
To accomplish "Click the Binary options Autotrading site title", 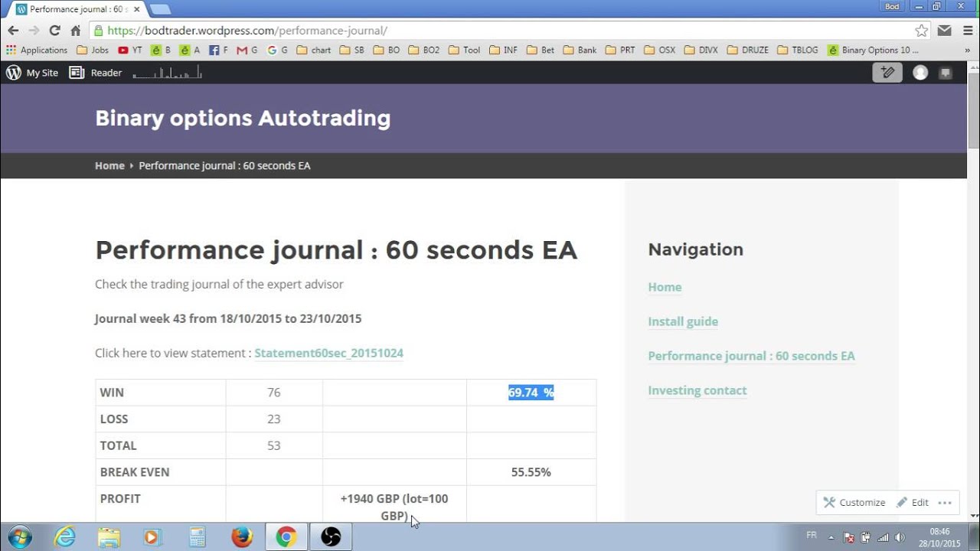I will pos(243,118).
